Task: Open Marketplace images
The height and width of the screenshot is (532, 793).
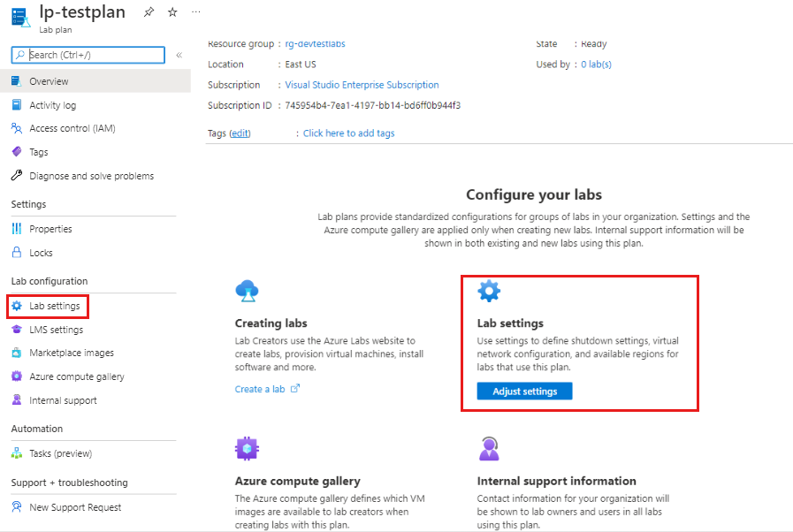Action: [x=72, y=353]
